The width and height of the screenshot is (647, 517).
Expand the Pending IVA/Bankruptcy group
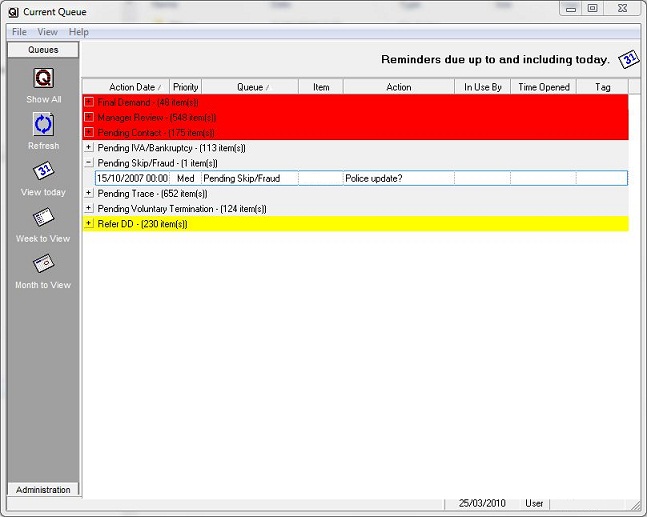coord(89,147)
